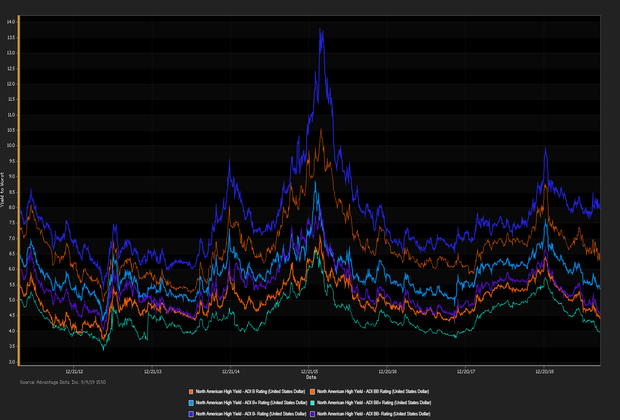620x420 pixels.
Task: Click the 12/20/16 date axis label
Action: click(x=388, y=372)
